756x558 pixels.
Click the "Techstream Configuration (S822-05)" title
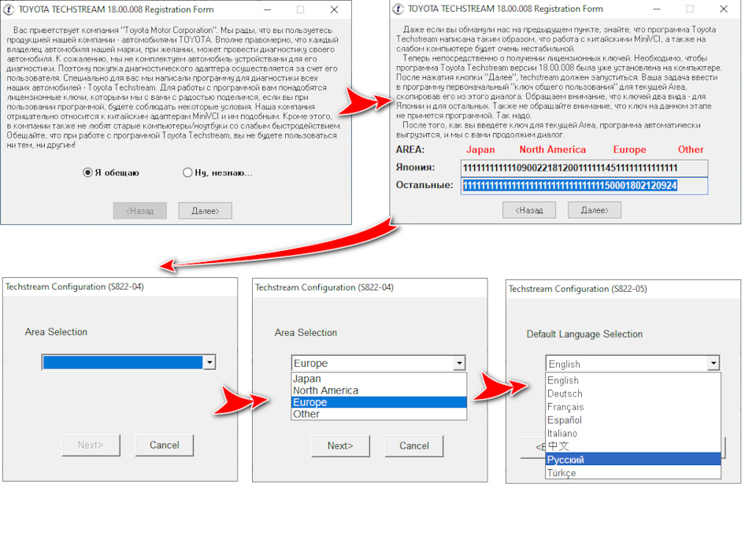pos(577,289)
